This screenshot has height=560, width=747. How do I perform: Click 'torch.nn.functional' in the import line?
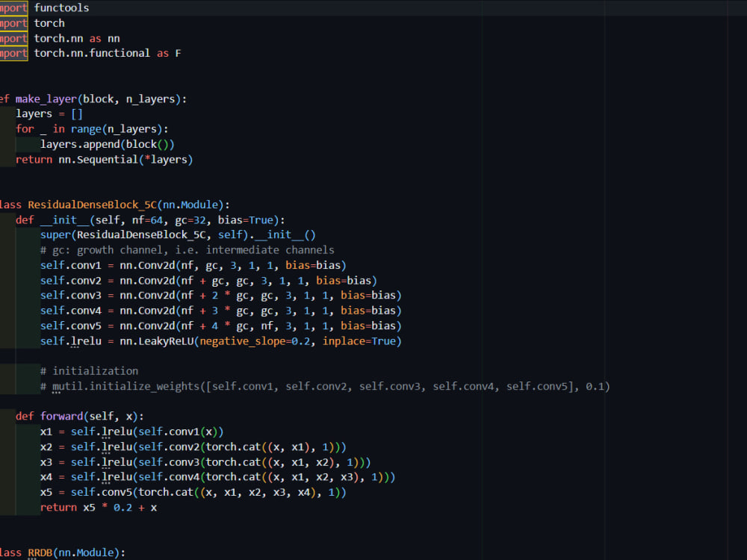tap(92, 53)
